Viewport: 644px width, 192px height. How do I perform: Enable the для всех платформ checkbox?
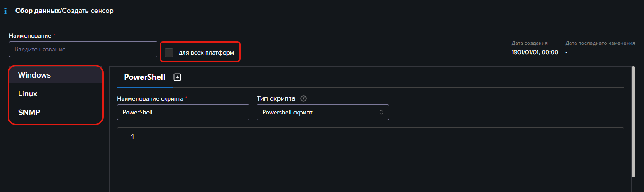click(x=169, y=53)
